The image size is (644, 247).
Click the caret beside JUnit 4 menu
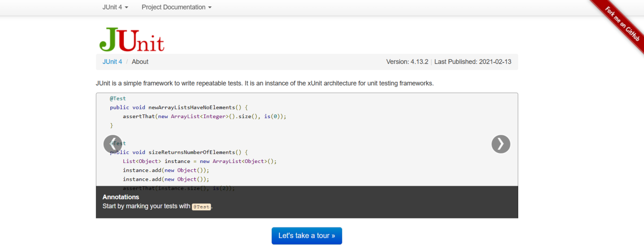pos(126,8)
